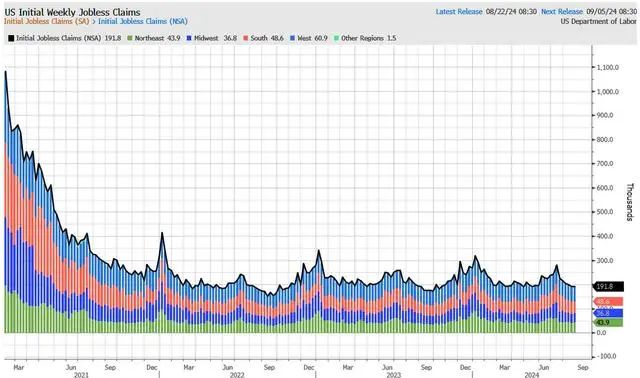640x378 pixels.
Task: Select the green 43.9 Northeast value tag
Action: pos(608,322)
